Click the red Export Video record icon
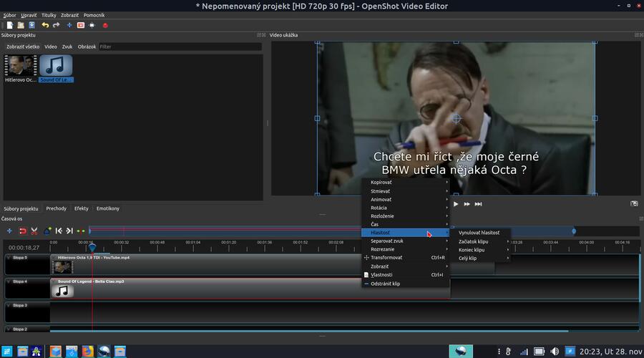The height and width of the screenshot is (358, 644). click(x=104, y=25)
